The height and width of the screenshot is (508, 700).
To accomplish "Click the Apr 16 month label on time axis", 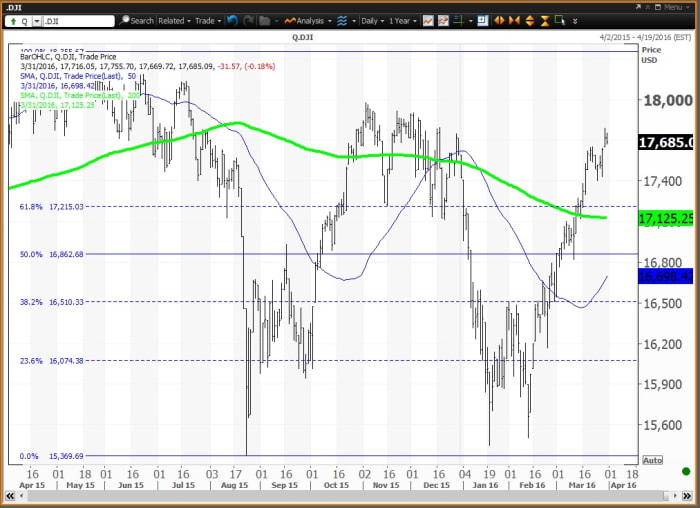I will click(623, 485).
